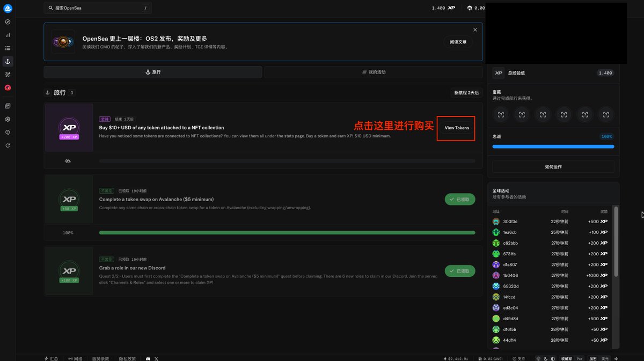Select the anchor Voyages sidebar icon
This screenshot has height=361, width=644.
8,61
